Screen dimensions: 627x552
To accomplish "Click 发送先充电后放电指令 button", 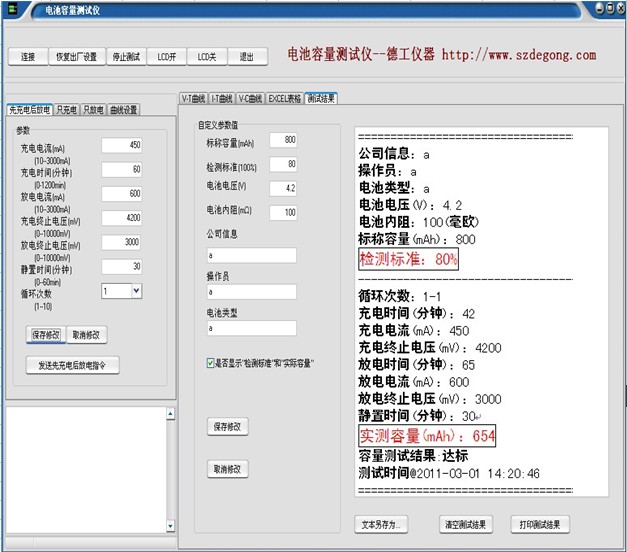I will (x=72, y=365).
